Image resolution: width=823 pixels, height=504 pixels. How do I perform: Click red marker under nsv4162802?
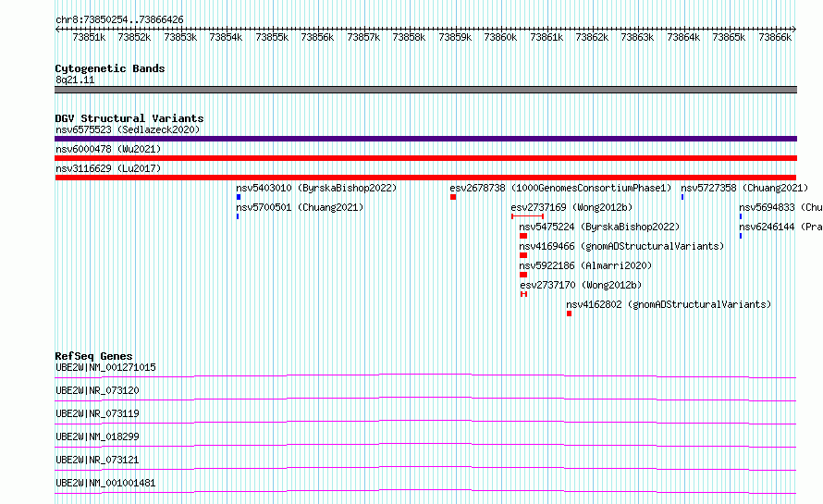(x=569, y=313)
